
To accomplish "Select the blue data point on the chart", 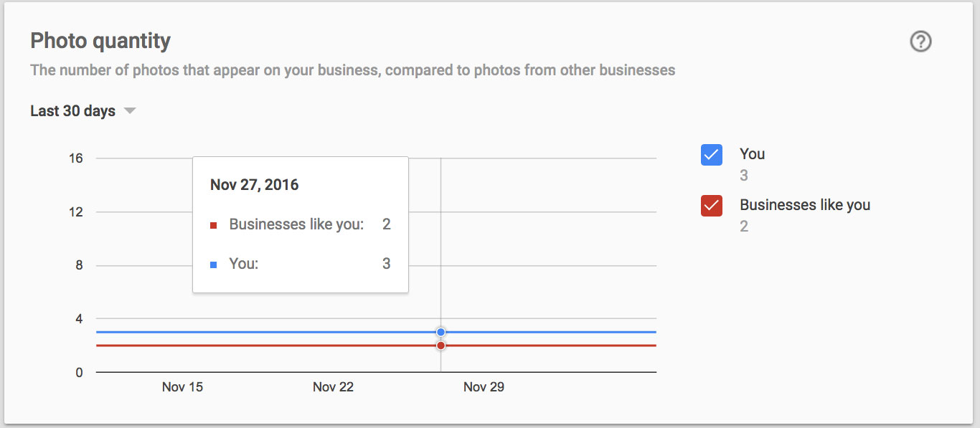I will point(440,332).
